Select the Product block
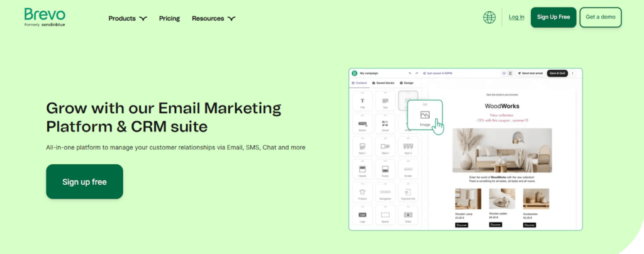Screen dimensions: 644x254 click(x=362, y=192)
